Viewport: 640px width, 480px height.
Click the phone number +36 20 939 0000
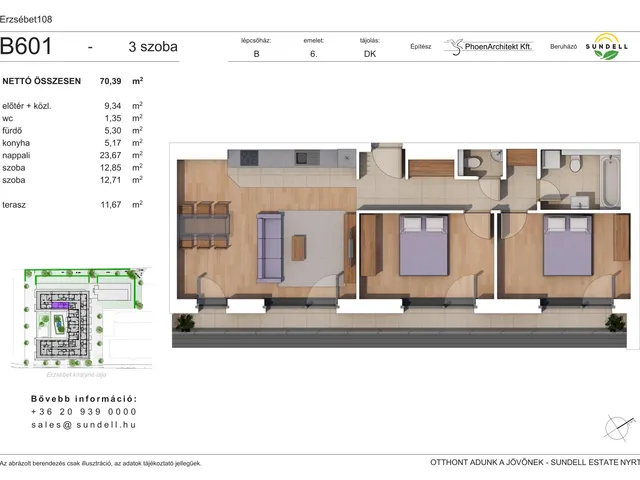tap(84, 411)
